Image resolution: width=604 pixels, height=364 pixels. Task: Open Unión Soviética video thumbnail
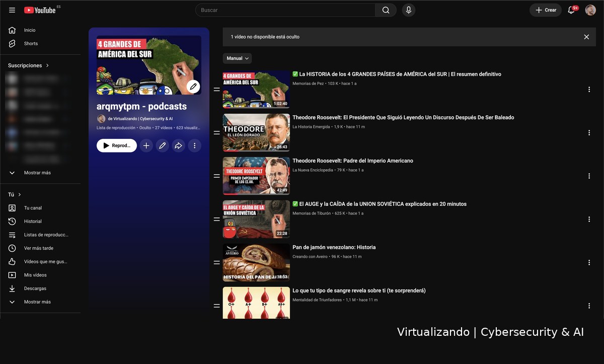click(x=256, y=220)
